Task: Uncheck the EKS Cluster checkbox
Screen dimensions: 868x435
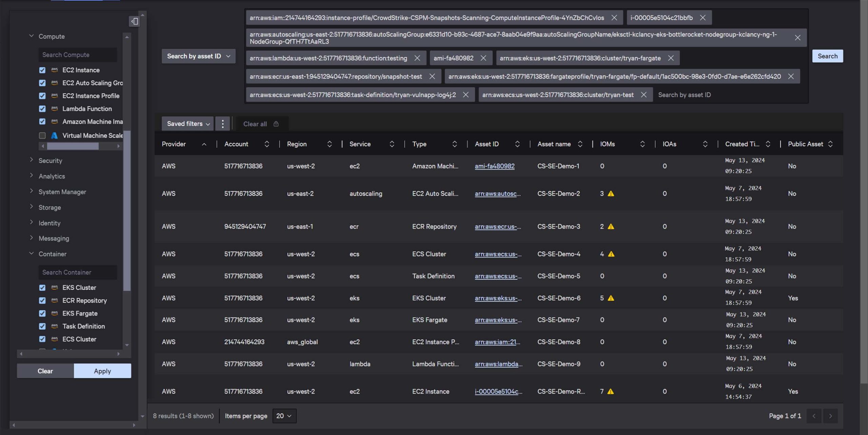Action: pyautogui.click(x=42, y=288)
